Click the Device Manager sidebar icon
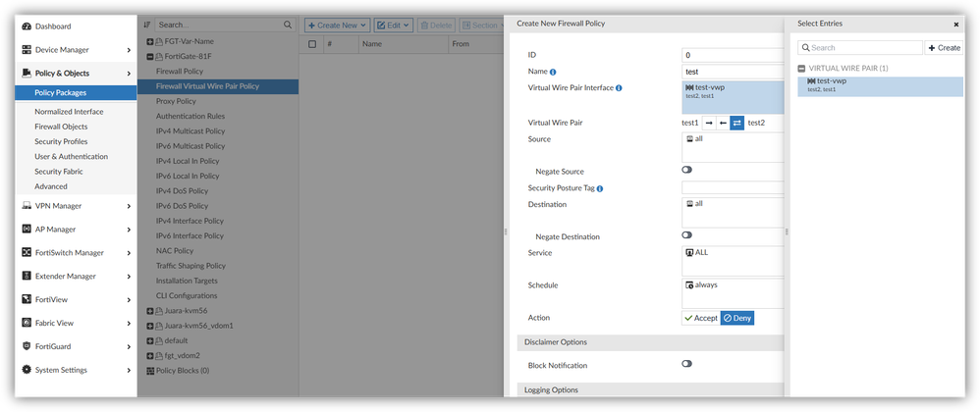980x412 pixels. (x=27, y=49)
